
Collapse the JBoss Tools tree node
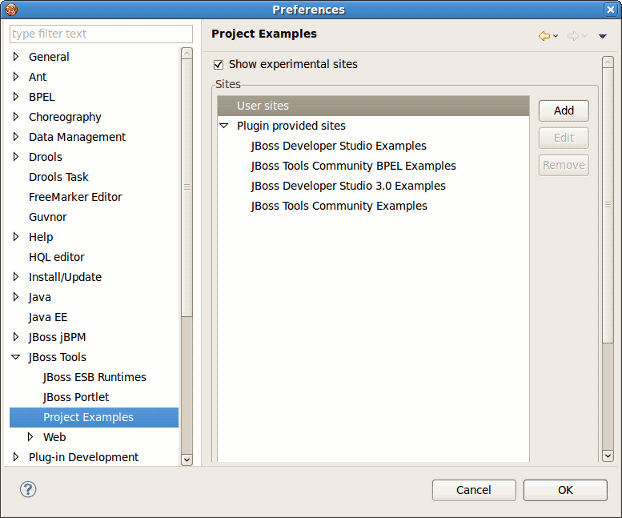click(x=16, y=357)
